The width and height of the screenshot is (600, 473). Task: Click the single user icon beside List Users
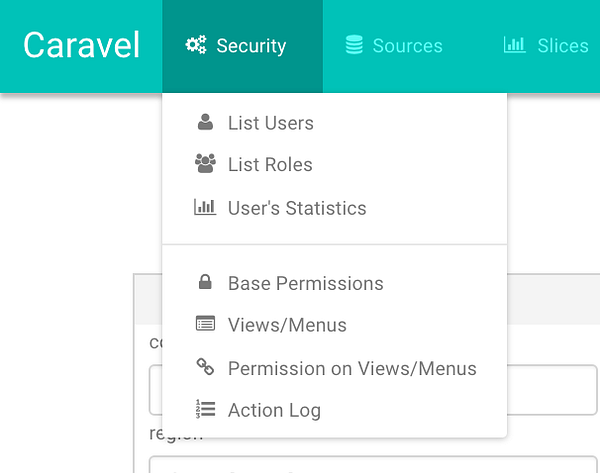click(x=205, y=122)
